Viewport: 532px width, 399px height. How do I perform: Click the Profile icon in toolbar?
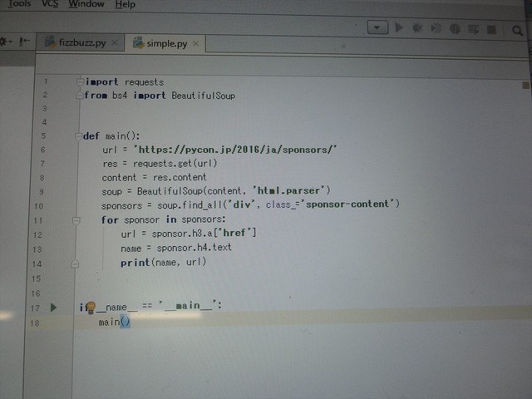pos(455,29)
